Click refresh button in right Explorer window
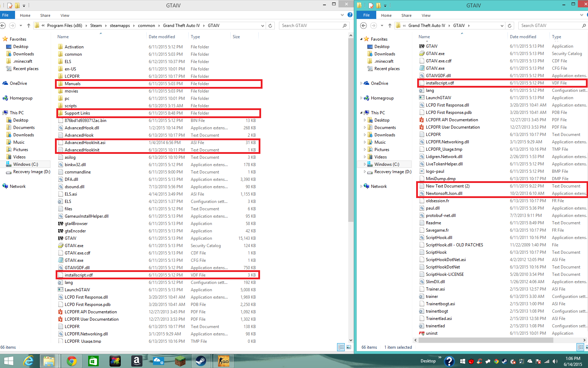Screen dimensions: 588x368 pos(510,26)
